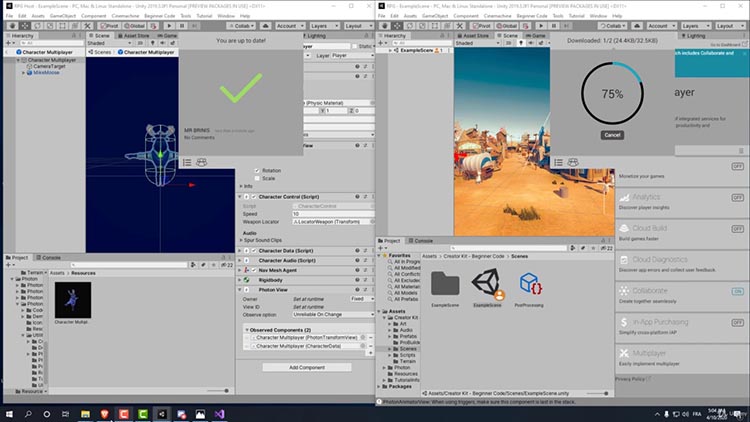750x422 pixels.
Task: Open Collab team icon in left window
Action: coord(201,163)
